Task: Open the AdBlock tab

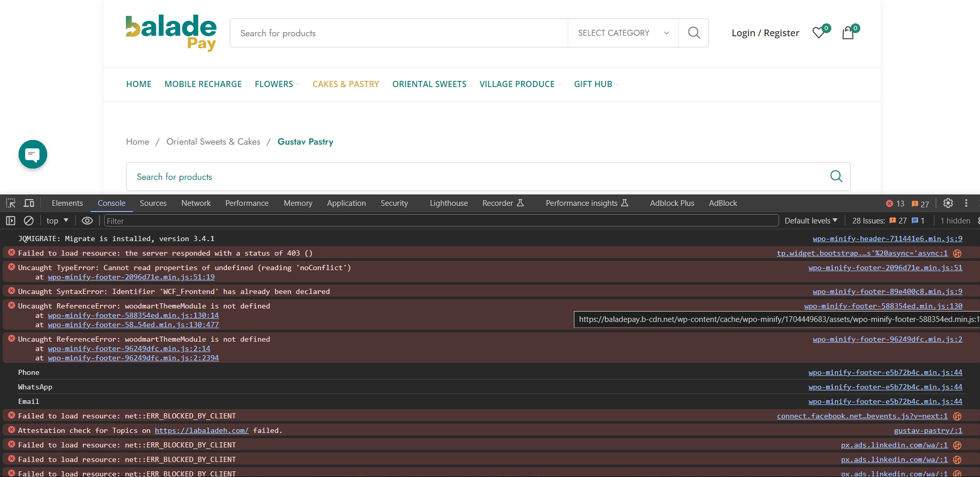Action: pos(723,203)
